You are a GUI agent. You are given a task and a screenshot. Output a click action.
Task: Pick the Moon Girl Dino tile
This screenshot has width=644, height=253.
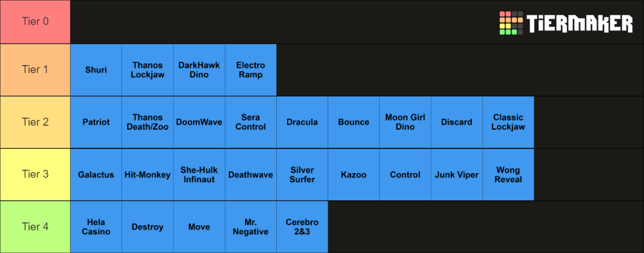(405, 122)
